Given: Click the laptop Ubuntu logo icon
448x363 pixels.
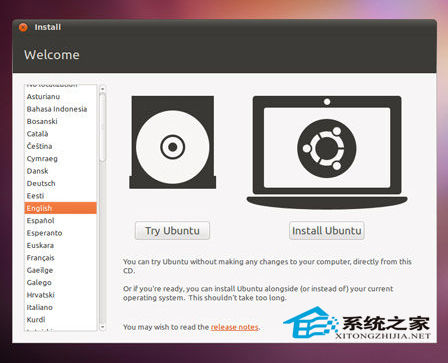Looking at the screenshot, I should [x=327, y=152].
